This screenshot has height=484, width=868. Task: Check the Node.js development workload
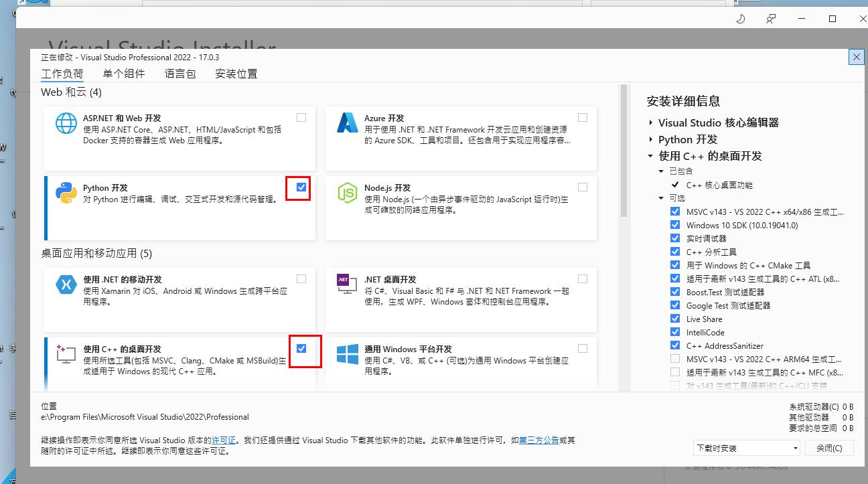pyautogui.click(x=583, y=187)
